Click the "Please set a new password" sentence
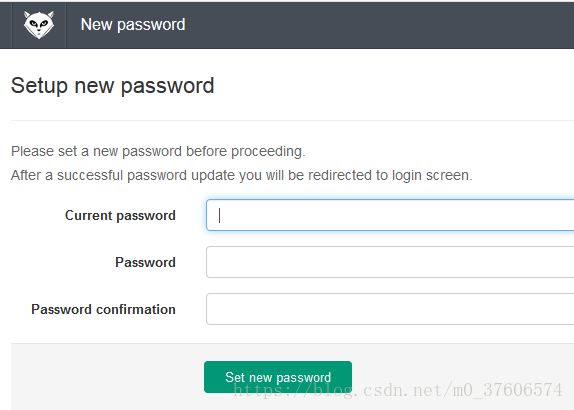This screenshot has width=574, height=410. tap(158, 151)
